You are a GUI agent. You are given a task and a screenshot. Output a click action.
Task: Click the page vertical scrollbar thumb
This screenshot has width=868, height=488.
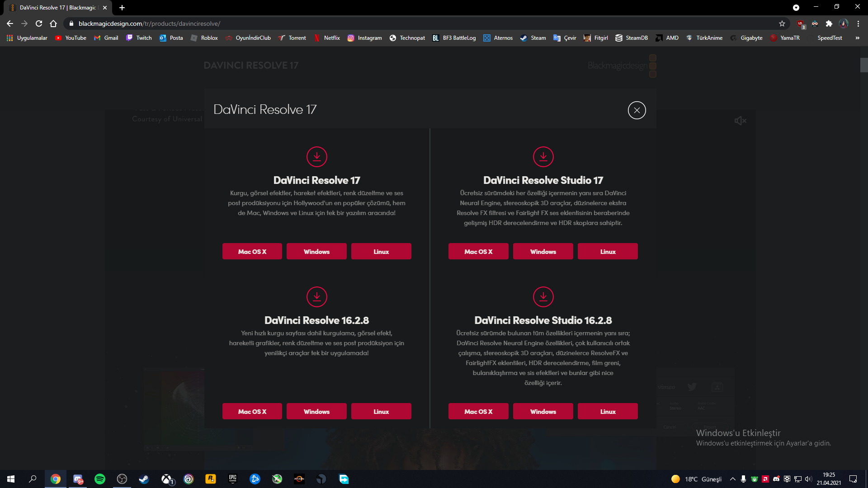864,65
